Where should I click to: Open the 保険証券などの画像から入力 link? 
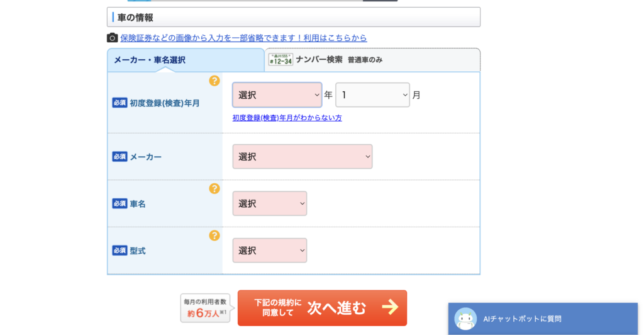pos(243,38)
